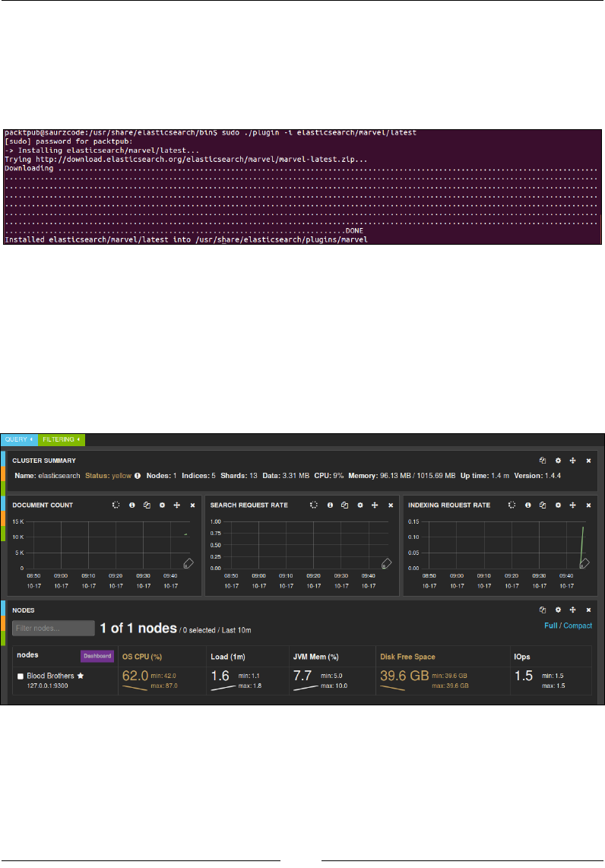
Task: Sort by JVM Mem (%) column header
Action: click(315, 657)
